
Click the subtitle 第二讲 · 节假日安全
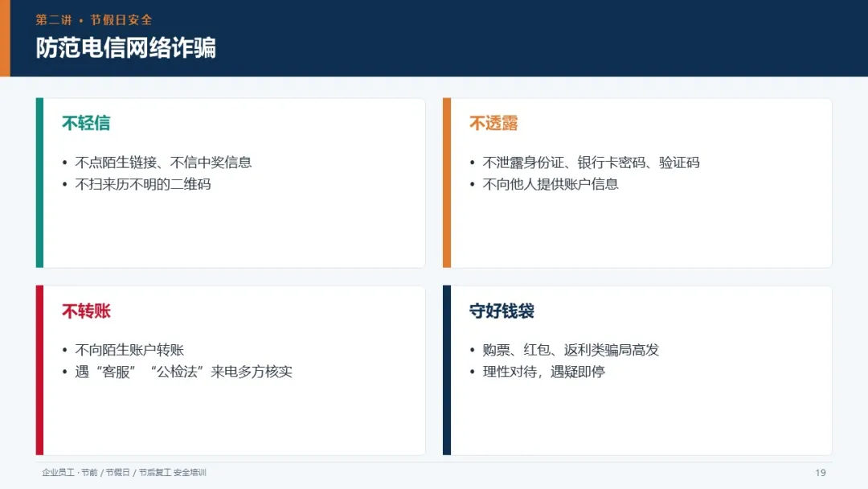pyautogui.click(x=94, y=20)
